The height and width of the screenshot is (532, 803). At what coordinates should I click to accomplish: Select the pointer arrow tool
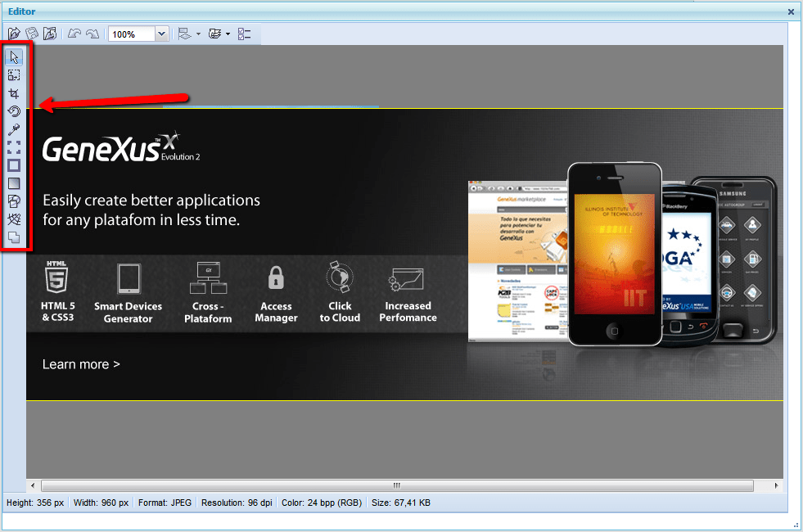coord(14,57)
